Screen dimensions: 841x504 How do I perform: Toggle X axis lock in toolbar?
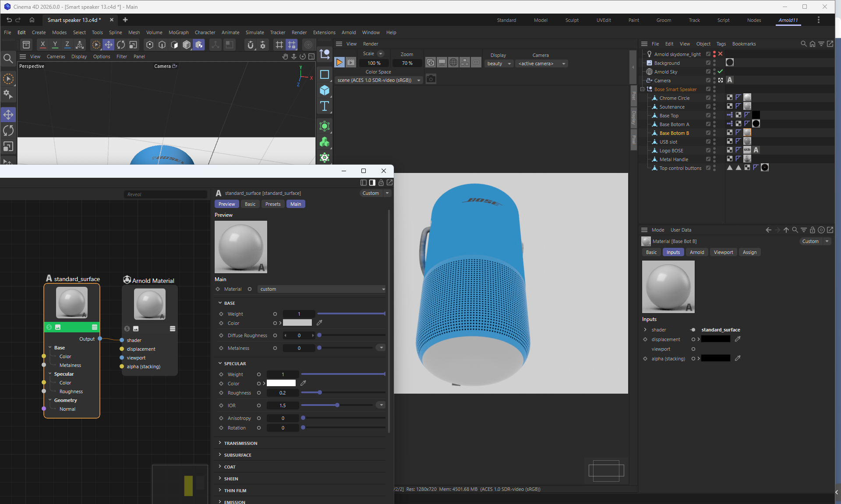[42, 45]
